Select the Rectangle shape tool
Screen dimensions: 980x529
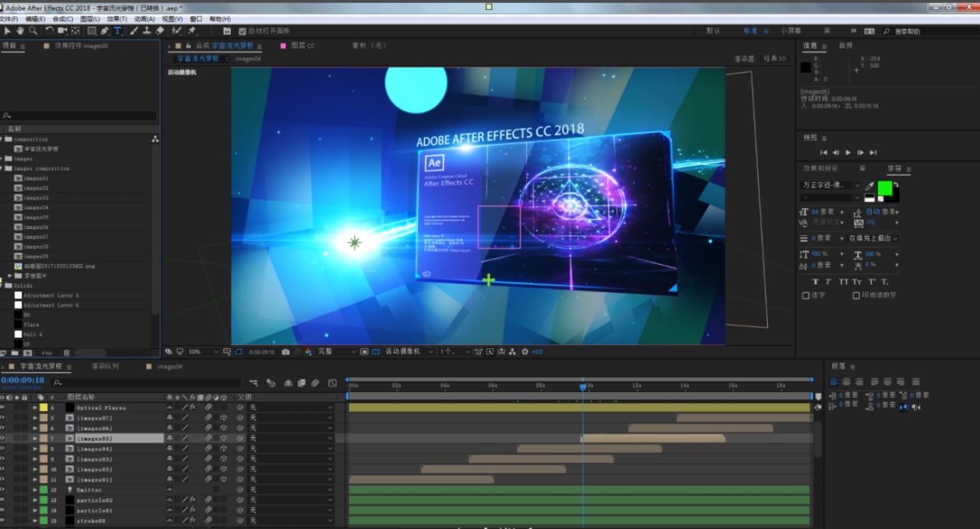pos(92,31)
